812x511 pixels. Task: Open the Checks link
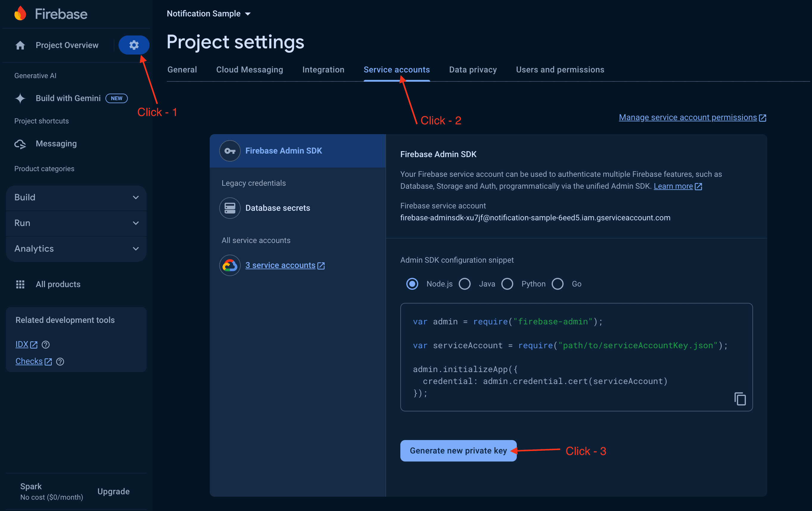pyautogui.click(x=29, y=361)
